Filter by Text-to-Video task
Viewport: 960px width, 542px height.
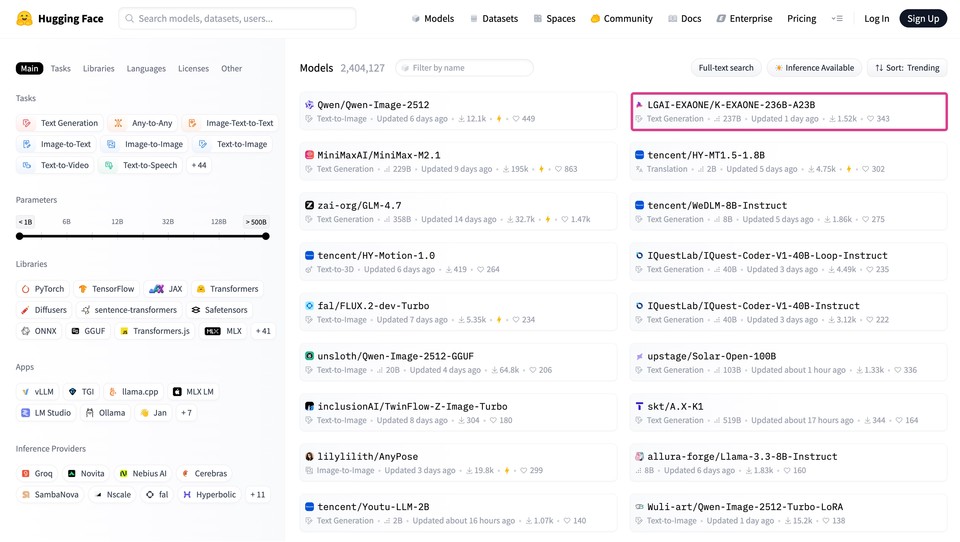[56, 165]
